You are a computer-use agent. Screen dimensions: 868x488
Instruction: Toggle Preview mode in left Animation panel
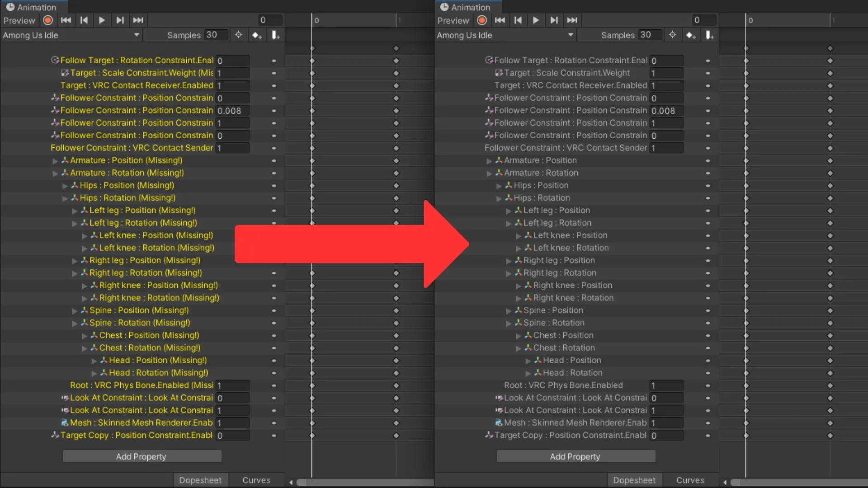[x=19, y=20]
